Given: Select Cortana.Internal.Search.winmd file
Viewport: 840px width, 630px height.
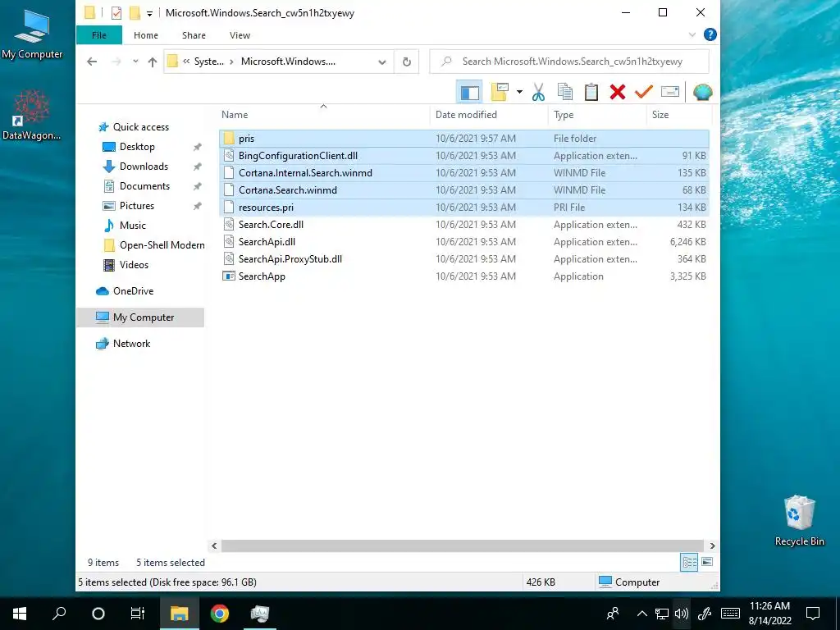Looking at the screenshot, I should click(x=464, y=172).
